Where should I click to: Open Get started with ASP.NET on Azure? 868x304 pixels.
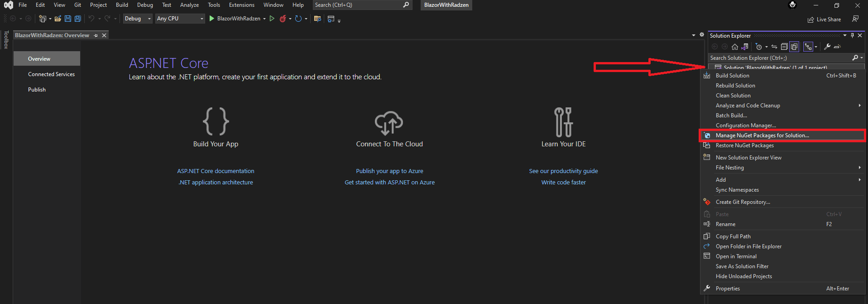coord(389,183)
